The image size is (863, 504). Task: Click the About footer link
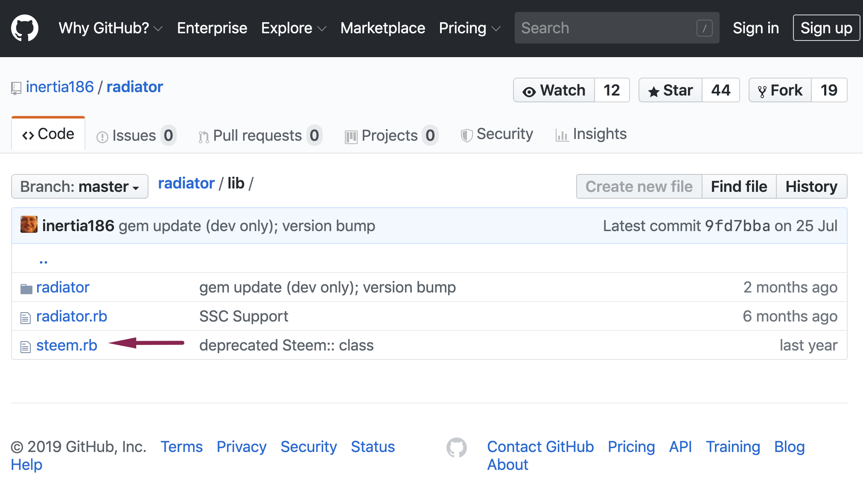tap(508, 465)
